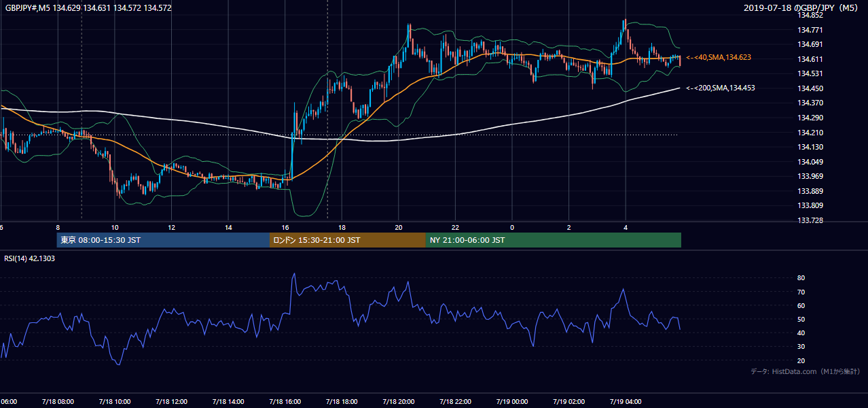Click RSI scale level 60
This screenshot has width=868, height=408.
click(x=801, y=305)
